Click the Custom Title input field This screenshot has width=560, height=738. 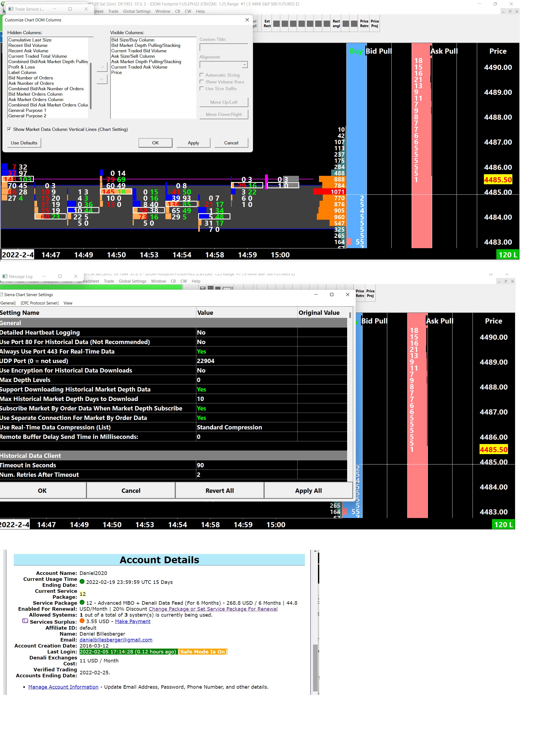(x=223, y=47)
